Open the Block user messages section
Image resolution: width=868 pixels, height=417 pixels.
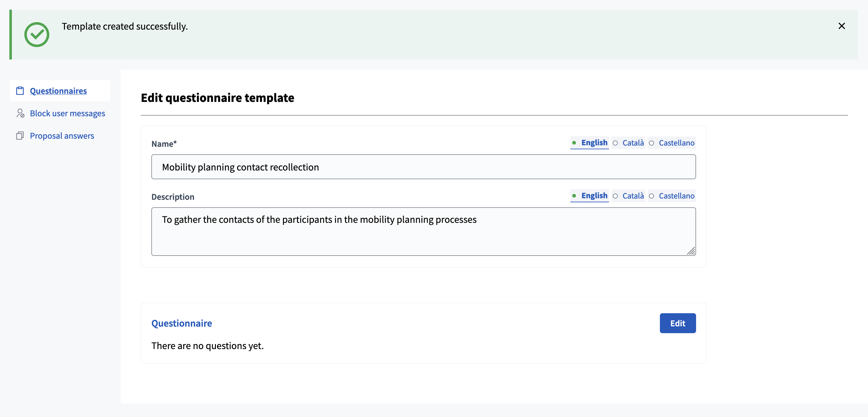[x=67, y=113]
